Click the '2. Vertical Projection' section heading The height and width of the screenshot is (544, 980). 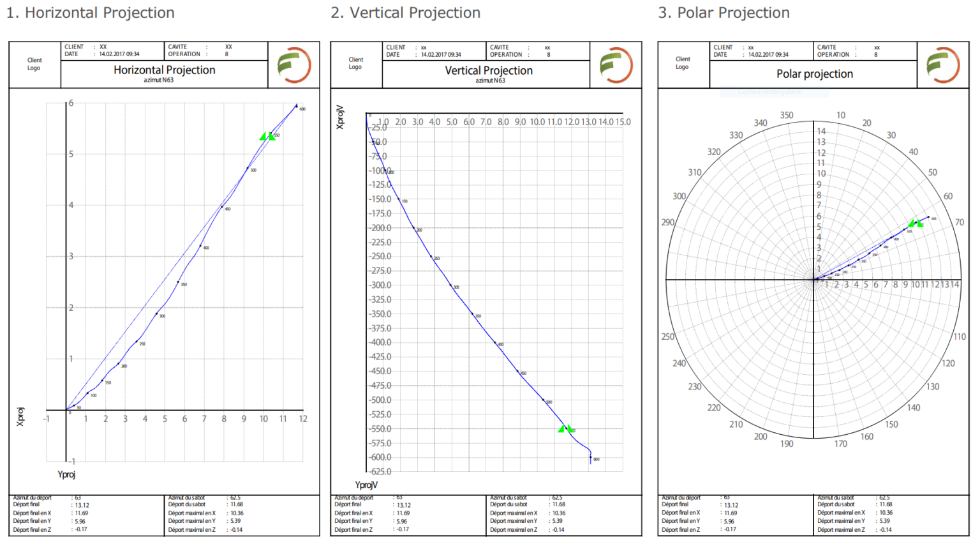(406, 13)
